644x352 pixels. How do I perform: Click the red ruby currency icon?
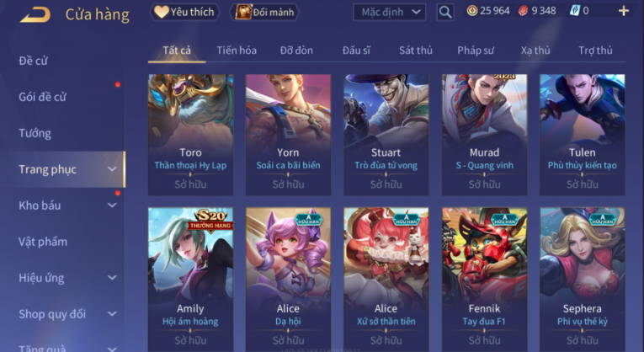523,11
